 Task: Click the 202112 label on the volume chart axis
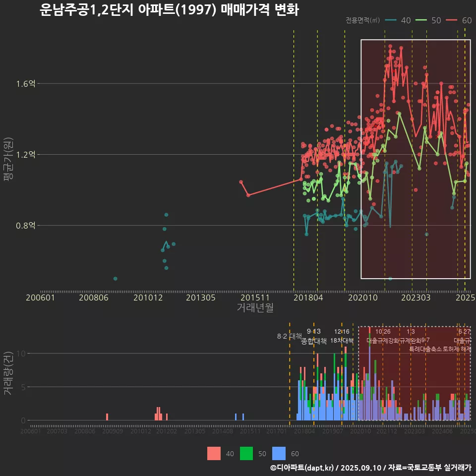pos(386,431)
